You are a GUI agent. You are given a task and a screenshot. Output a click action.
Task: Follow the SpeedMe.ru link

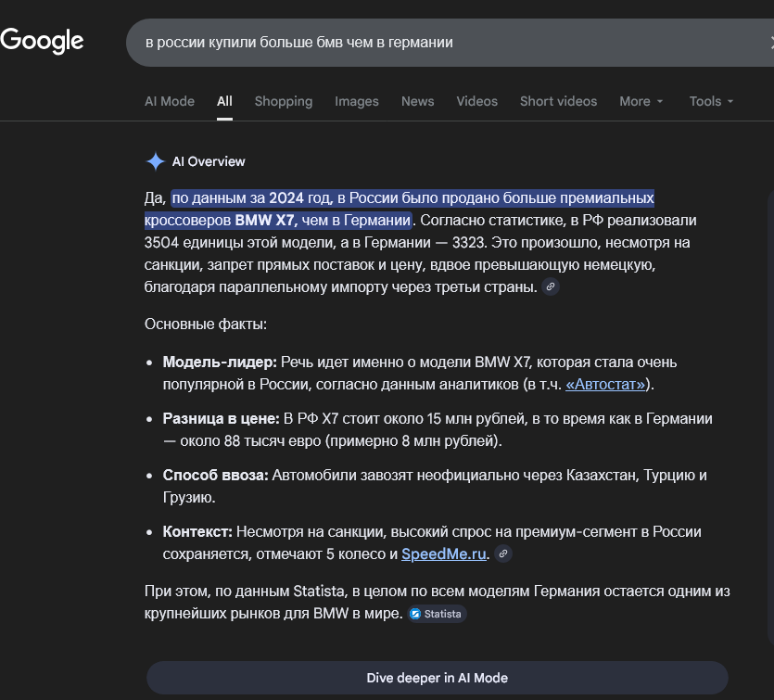444,554
